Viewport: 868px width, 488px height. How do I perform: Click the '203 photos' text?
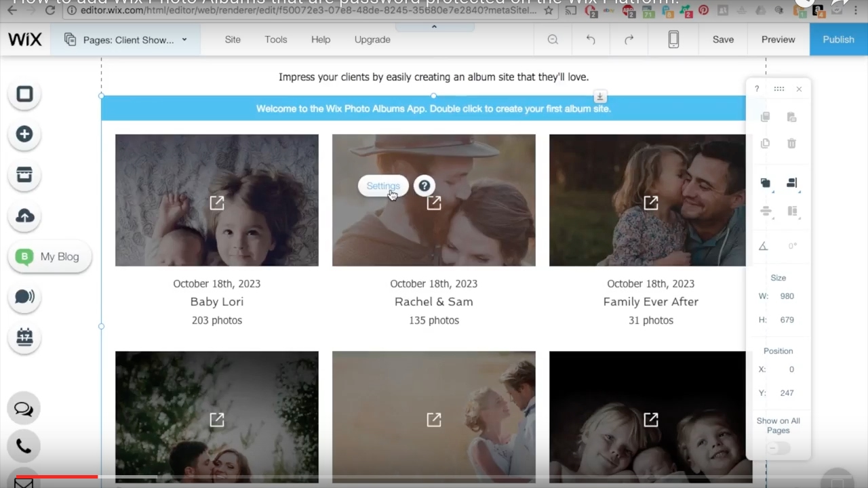pyautogui.click(x=217, y=320)
